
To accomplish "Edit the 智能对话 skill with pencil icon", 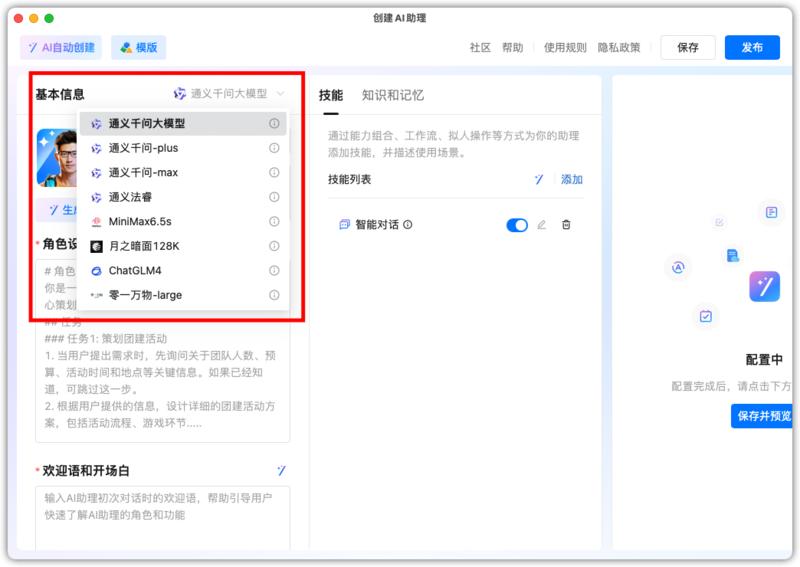I will (x=541, y=225).
